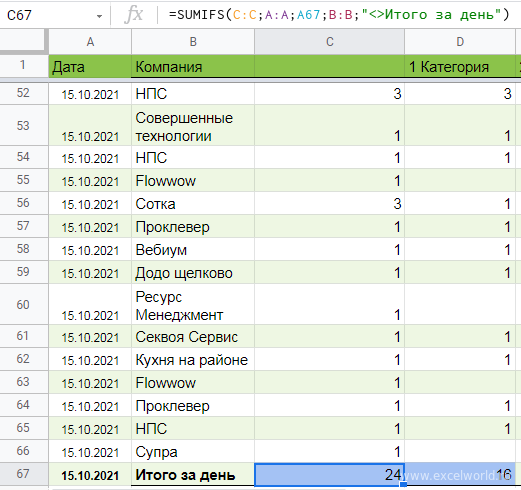The height and width of the screenshot is (490, 521).
Task: Select column D header
Action: [x=460, y=42]
